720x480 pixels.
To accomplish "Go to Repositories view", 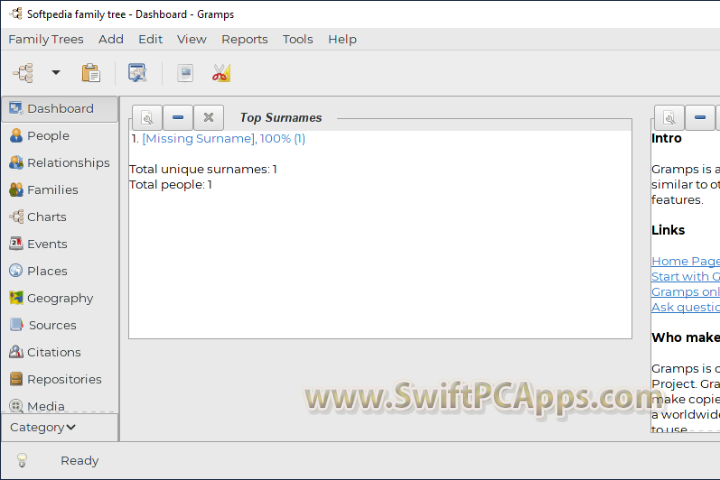I will coord(60,379).
